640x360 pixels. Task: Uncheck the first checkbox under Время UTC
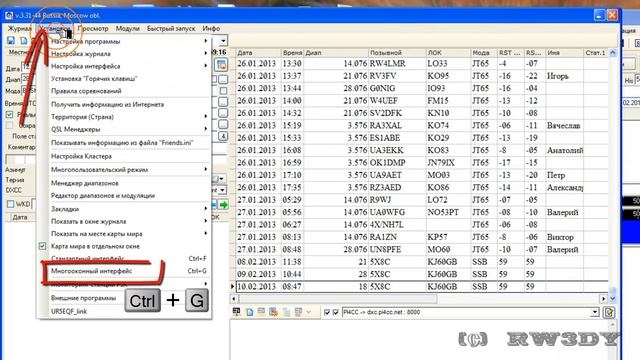point(9,115)
